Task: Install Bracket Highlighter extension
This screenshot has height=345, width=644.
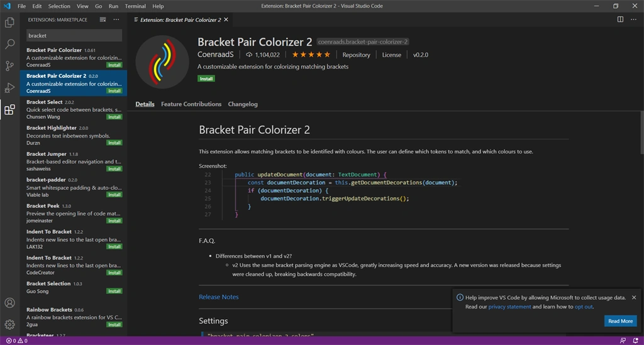Action: pyautogui.click(x=114, y=143)
